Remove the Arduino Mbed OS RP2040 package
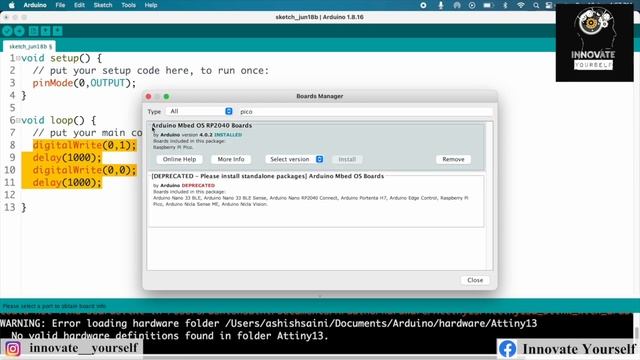Screen dimensions: 640x360 [x=453, y=159]
